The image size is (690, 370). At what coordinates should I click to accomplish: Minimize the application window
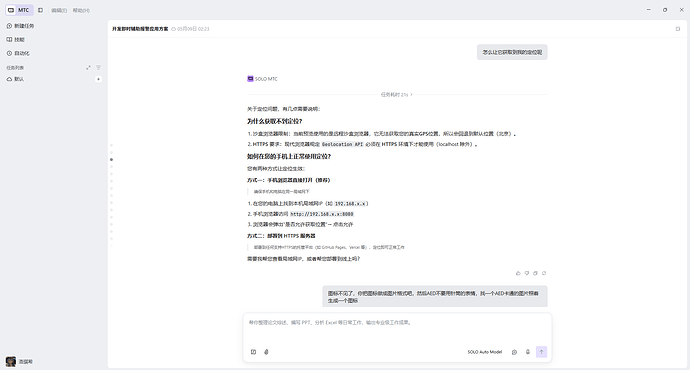click(x=649, y=10)
